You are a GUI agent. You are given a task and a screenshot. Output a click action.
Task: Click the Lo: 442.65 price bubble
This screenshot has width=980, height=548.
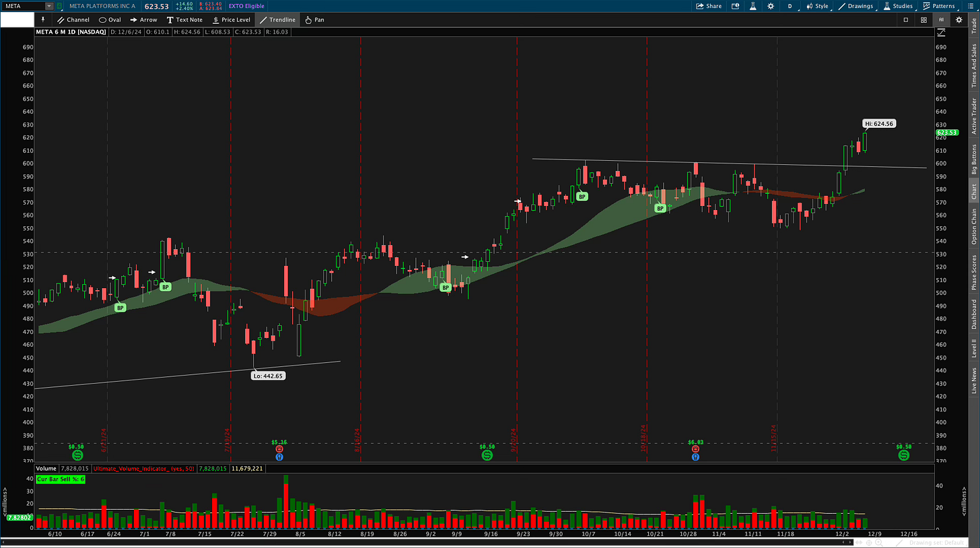coord(268,376)
